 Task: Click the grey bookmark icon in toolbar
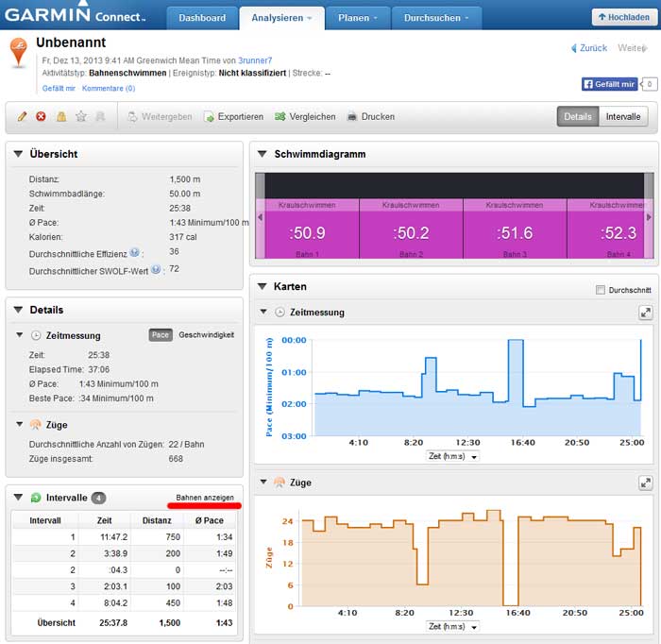(x=100, y=116)
